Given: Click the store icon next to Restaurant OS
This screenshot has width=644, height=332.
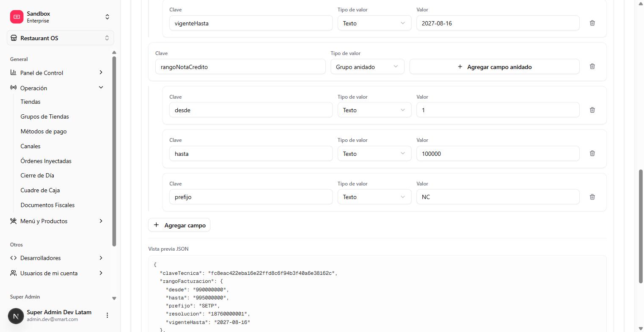Looking at the screenshot, I should point(14,38).
